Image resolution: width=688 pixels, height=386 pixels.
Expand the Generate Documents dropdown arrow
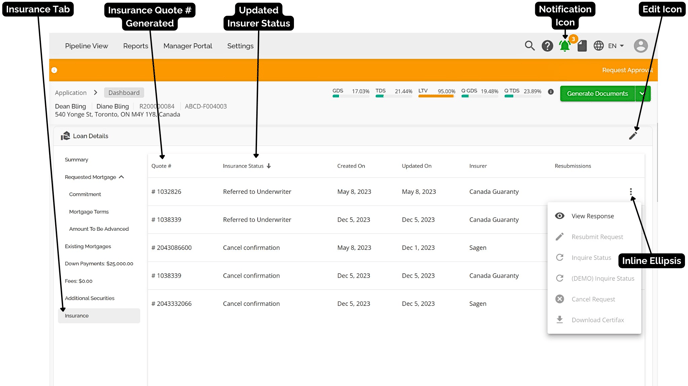[x=643, y=93]
